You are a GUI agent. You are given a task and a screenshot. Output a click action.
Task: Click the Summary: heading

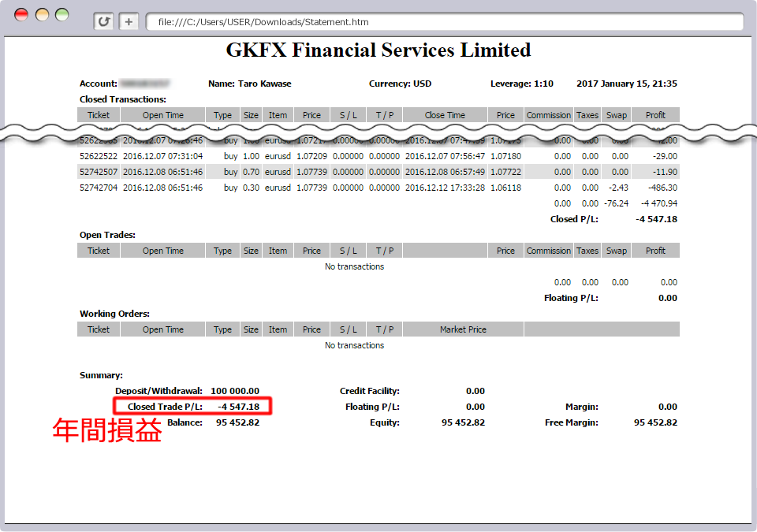[x=101, y=375]
